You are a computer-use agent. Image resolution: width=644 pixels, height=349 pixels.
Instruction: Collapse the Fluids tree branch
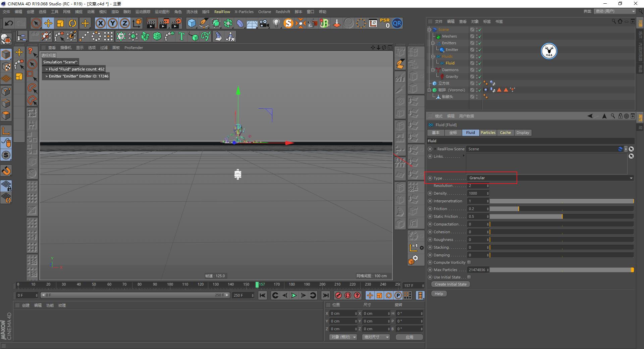click(433, 56)
